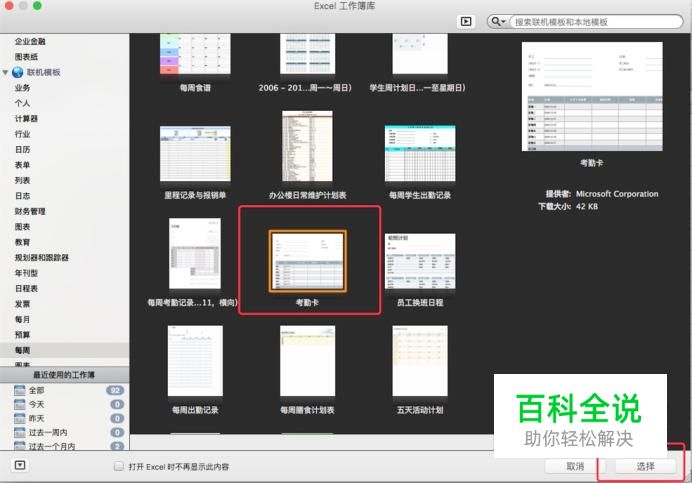This screenshot has width=692, height=483.
Task: Click the large 考勤卡 preview image
Action: click(592, 97)
